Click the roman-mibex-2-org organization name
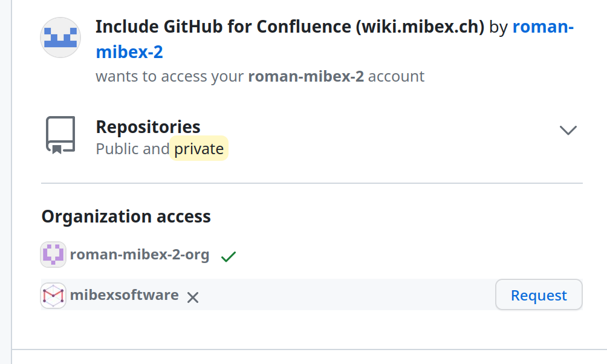 (140, 255)
